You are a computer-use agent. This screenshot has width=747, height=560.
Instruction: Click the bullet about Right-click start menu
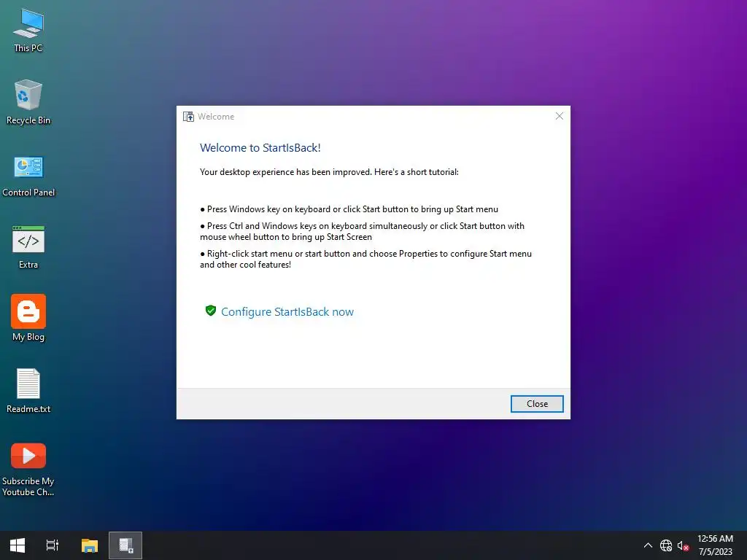pos(366,259)
